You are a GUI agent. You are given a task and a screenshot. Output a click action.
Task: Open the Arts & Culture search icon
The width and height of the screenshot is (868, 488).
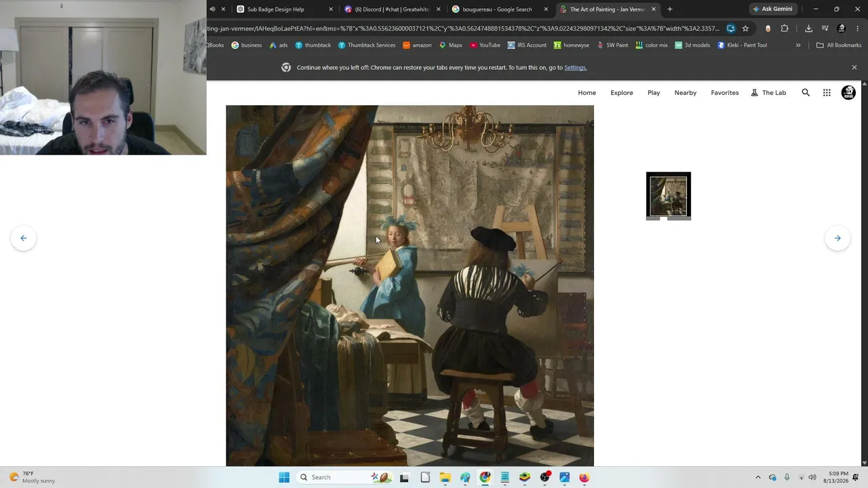[806, 93]
